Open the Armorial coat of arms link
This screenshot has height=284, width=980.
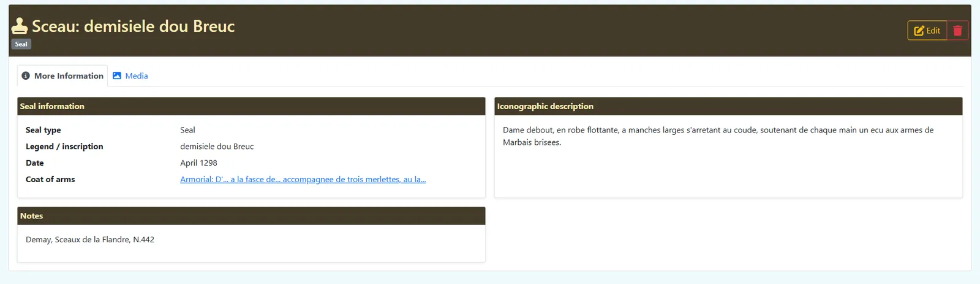303,180
